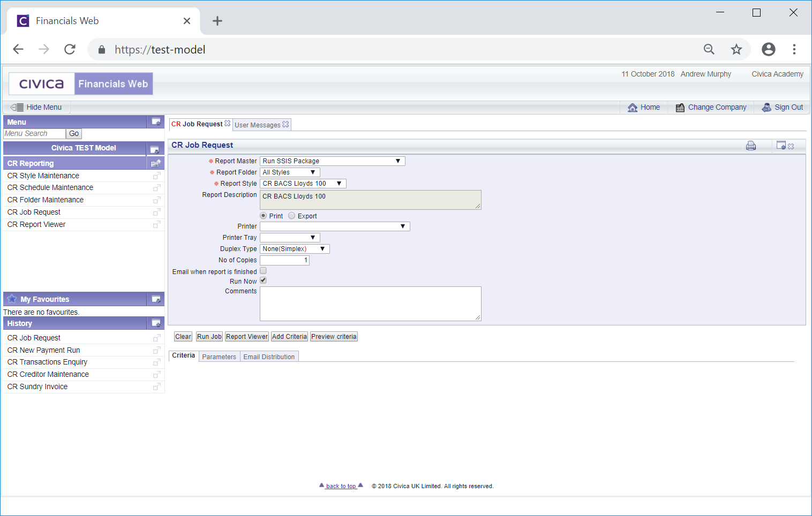This screenshot has width=812, height=516.
Task: Click in the Comments text area
Action: [x=371, y=303]
